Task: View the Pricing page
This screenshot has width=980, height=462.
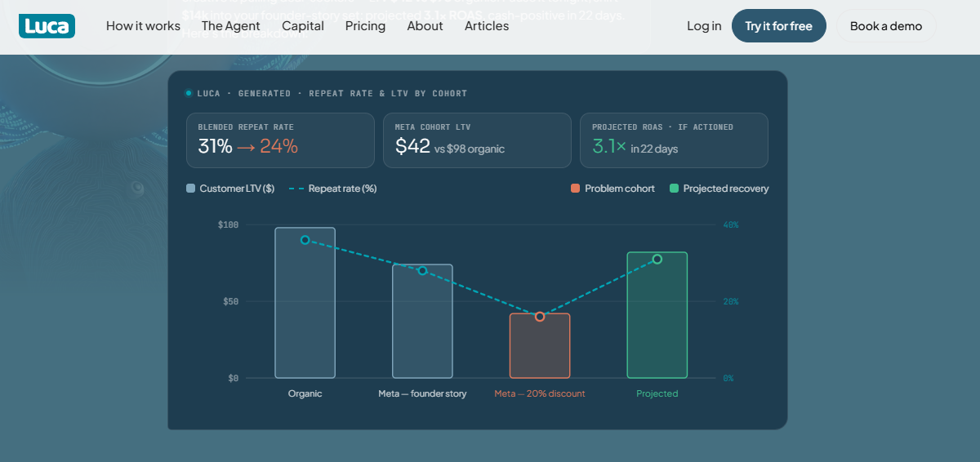Action: pyautogui.click(x=365, y=26)
